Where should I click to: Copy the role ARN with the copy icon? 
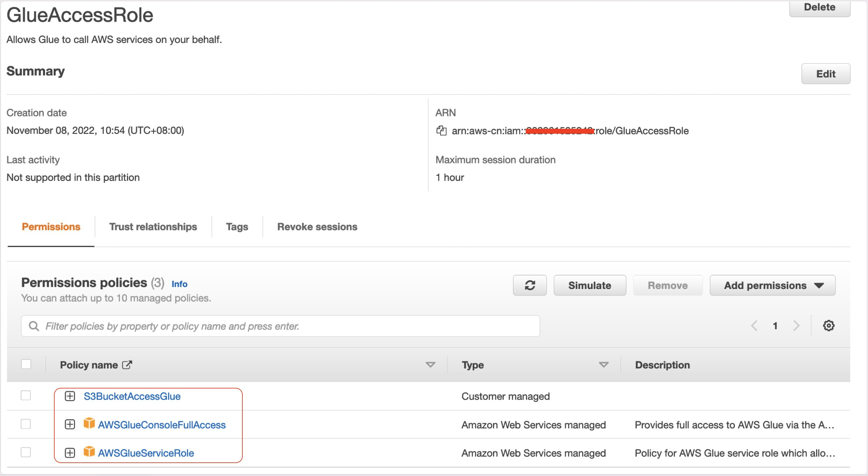pos(441,131)
